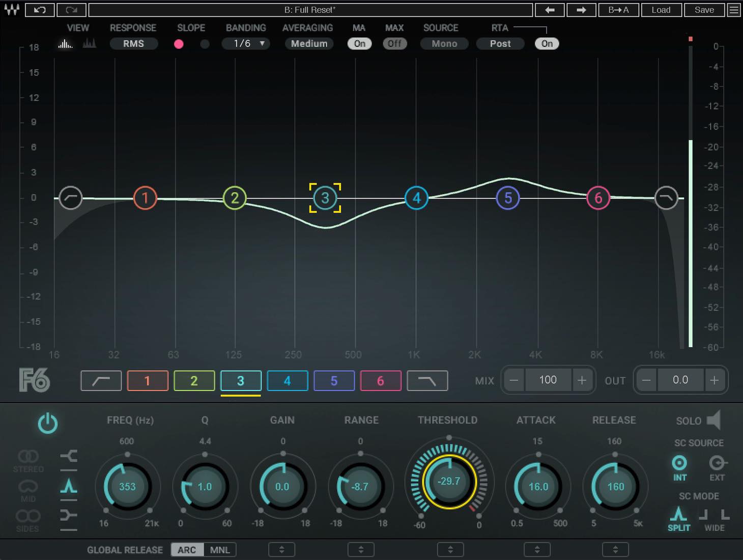Turn off the MA toggle

tap(360, 44)
